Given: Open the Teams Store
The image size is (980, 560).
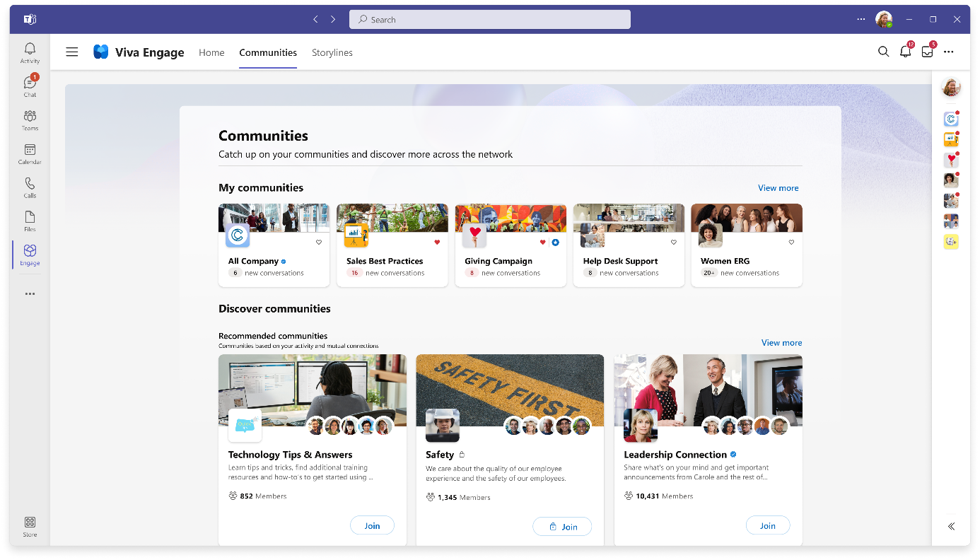Looking at the screenshot, I should click(29, 525).
